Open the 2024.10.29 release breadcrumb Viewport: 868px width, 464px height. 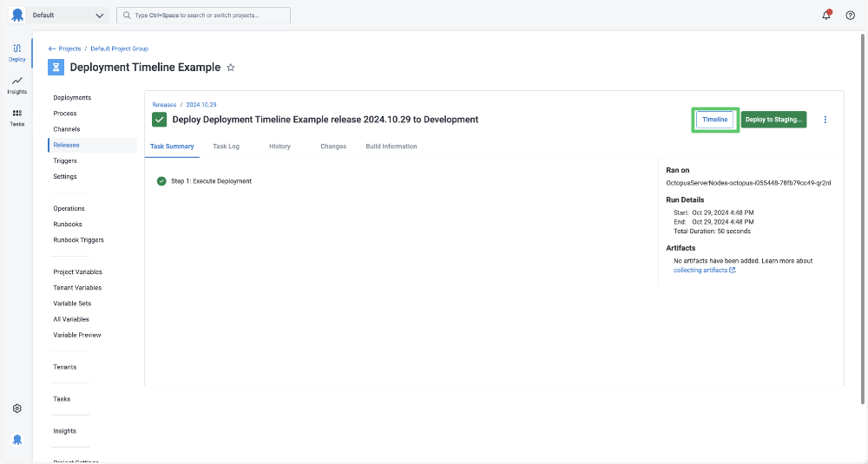click(x=201, y=105)
